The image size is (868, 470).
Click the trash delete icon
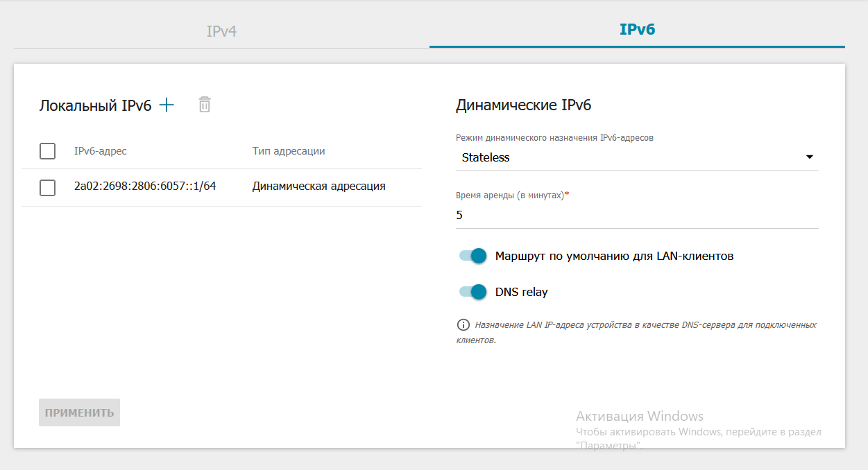[x=204, y=105]
